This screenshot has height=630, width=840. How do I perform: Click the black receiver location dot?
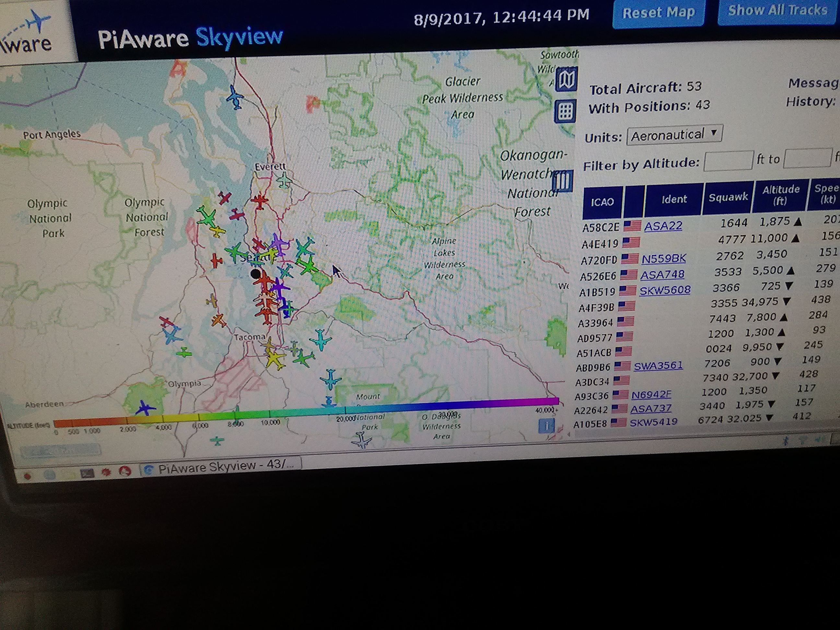coord(256,274)
